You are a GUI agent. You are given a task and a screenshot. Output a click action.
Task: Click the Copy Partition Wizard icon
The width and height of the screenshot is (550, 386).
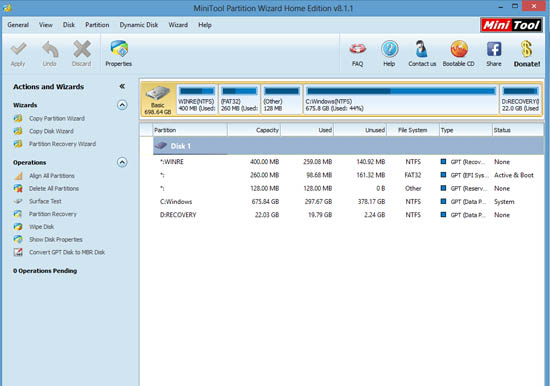18,118
